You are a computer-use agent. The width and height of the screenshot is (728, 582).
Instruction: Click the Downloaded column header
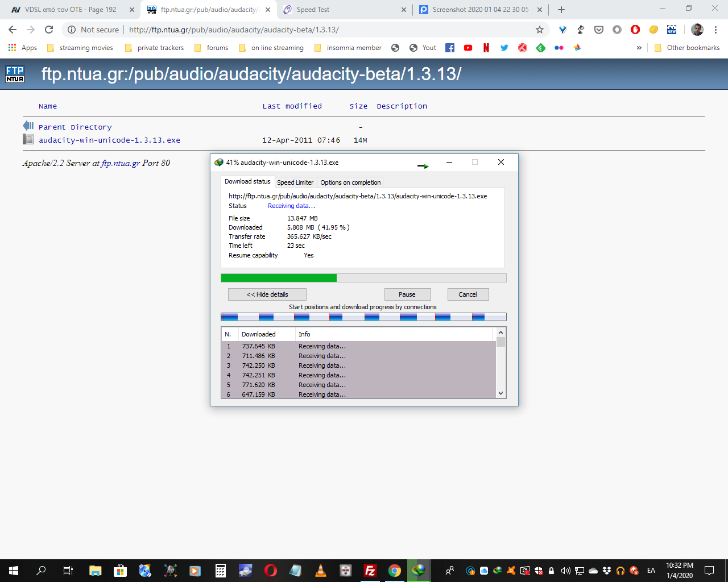pos(266,334)
